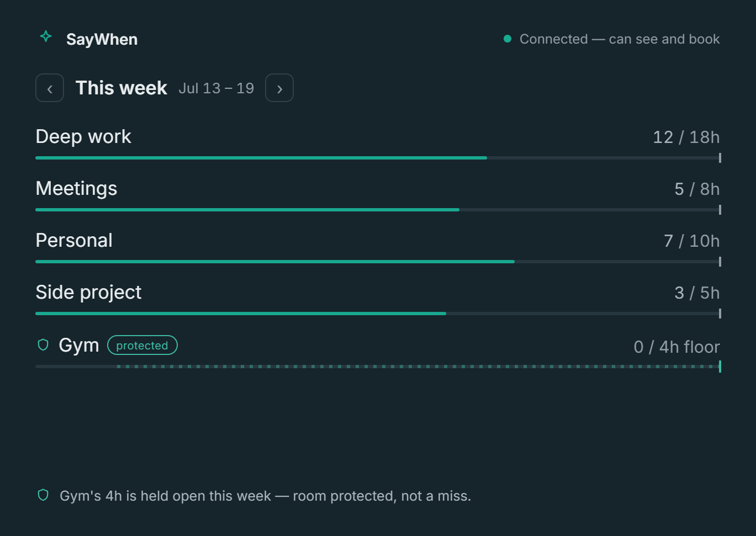Click the Deep work progress bar
Image resolution: width=756 pixels, height=536 pixels.
click(378, 158)
